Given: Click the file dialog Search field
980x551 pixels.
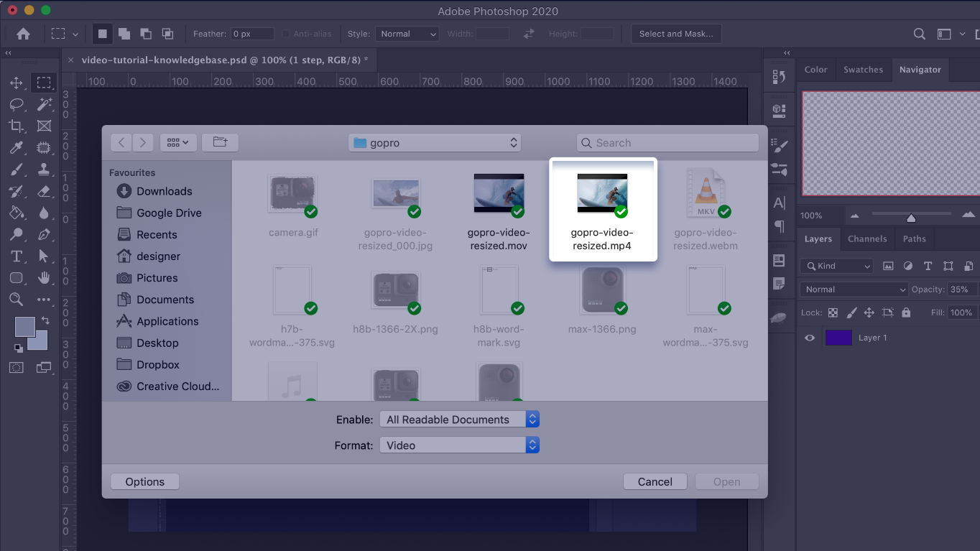Looking at the screenshot, I should click(x=667, y=143).
